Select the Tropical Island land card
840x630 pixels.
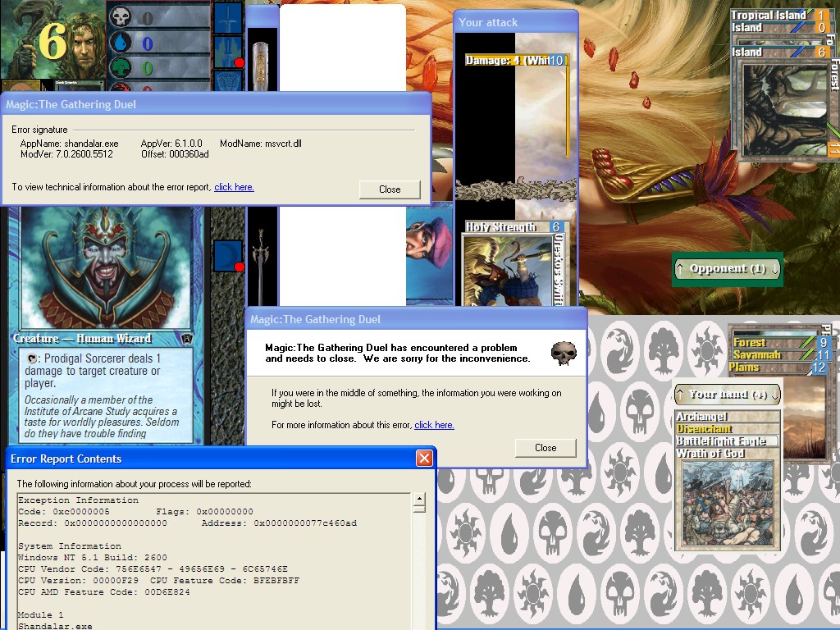pos(769,15)
